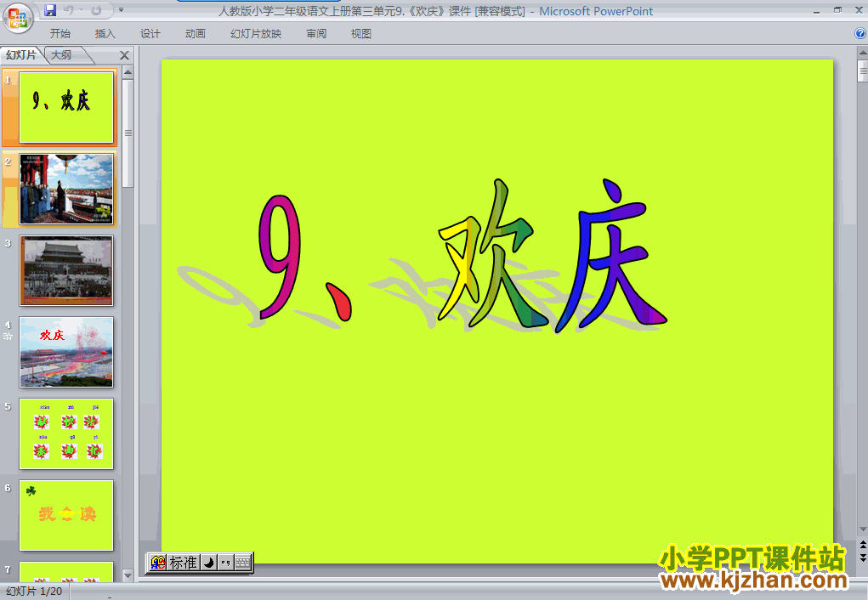The height and width of the screenshot is (600, 868).
Task: Minimize the PowerPoint window
Action: [x=816, y=10]
